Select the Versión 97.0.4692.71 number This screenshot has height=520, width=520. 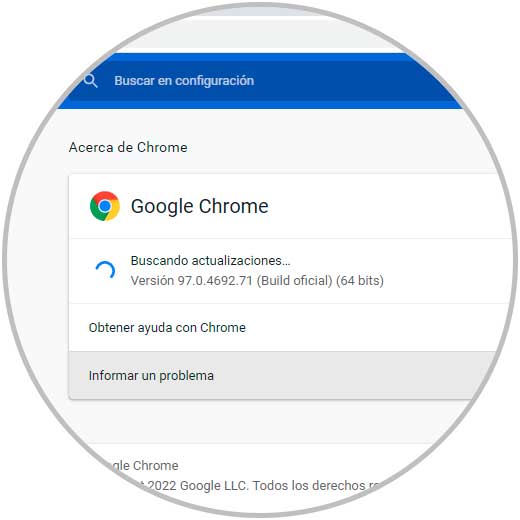pyautogui.click(x=215, y=281)
